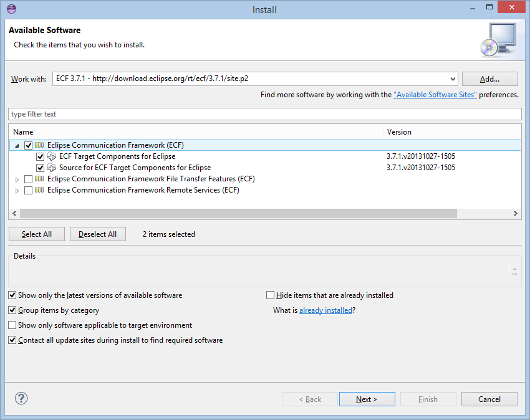Expand the File Transfer Features (ECF) node
Screen dimensions: 530x420
pos(17,179)
